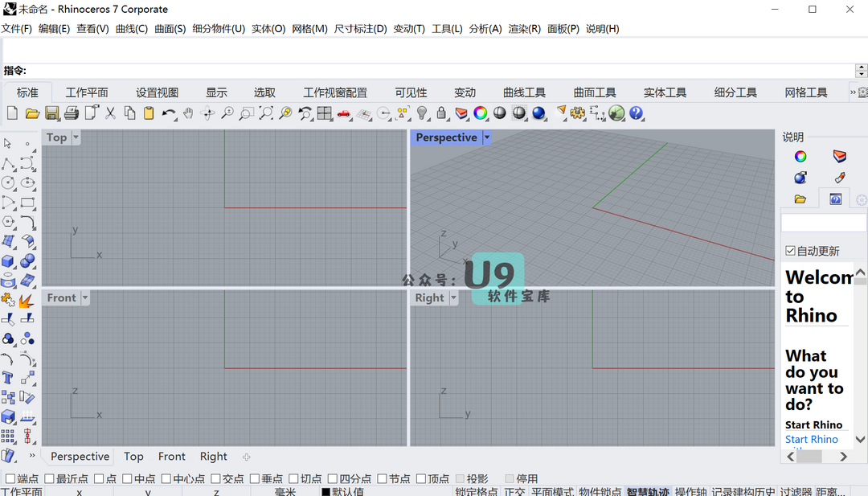Screen dimensions: 868x496
Task: Uncheck the 自动更新 checkbox
Action: pyautogui.click(x=791, y=251)
